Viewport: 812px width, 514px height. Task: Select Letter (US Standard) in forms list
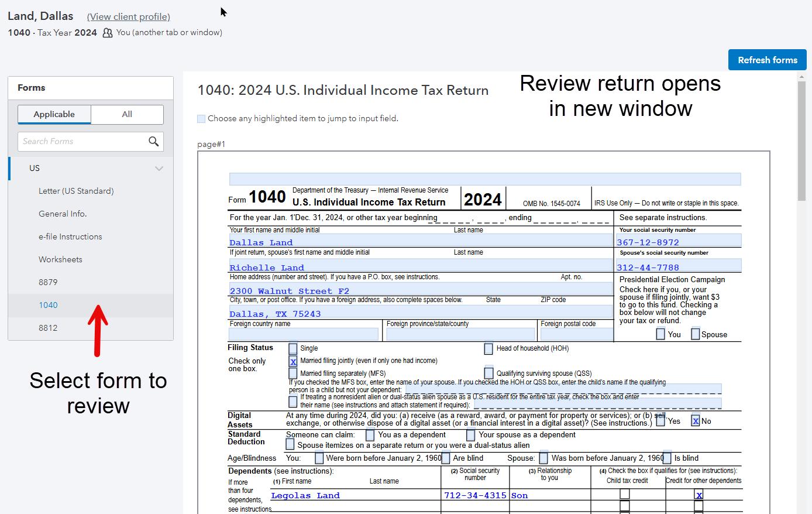tap(76, 191)
